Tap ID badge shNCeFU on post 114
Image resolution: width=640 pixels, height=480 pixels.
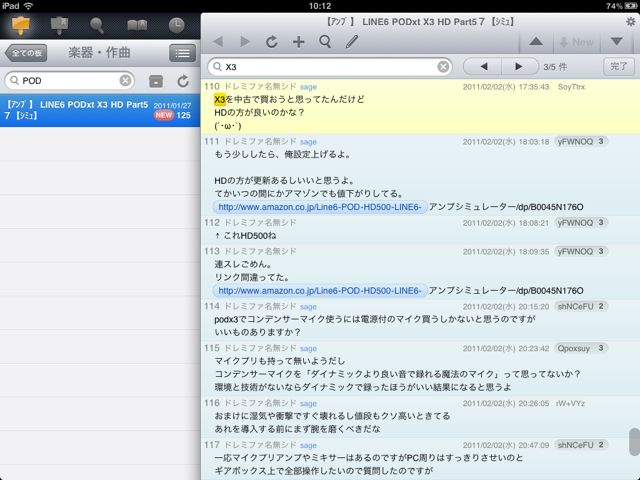[x=580, y=307]
